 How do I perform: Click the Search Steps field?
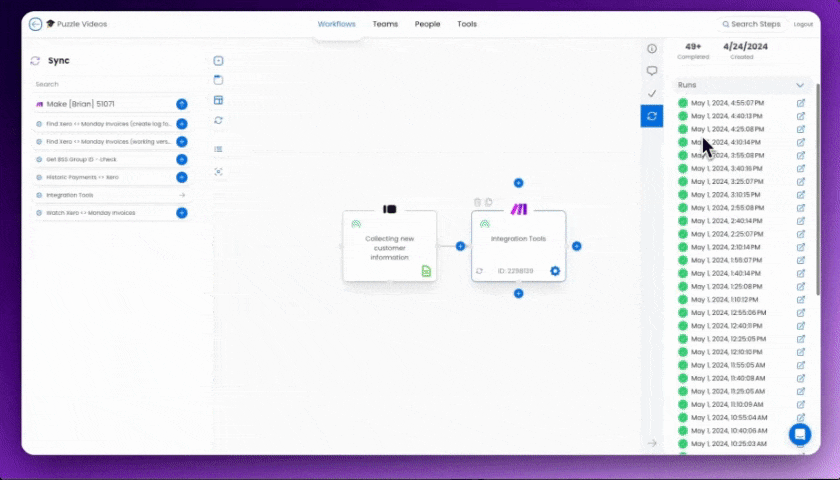pos(751,24)
